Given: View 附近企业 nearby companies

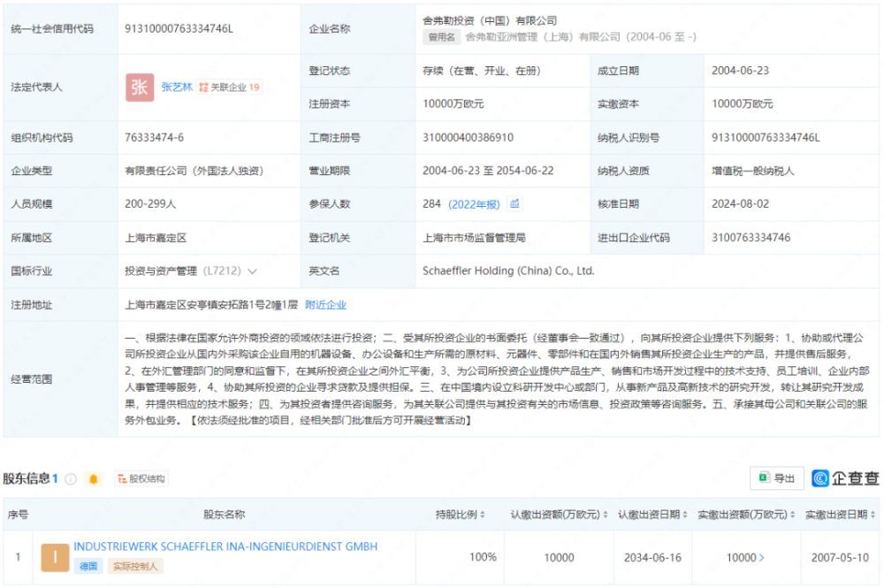Looking at the screenshot, I should coord(325,305).
